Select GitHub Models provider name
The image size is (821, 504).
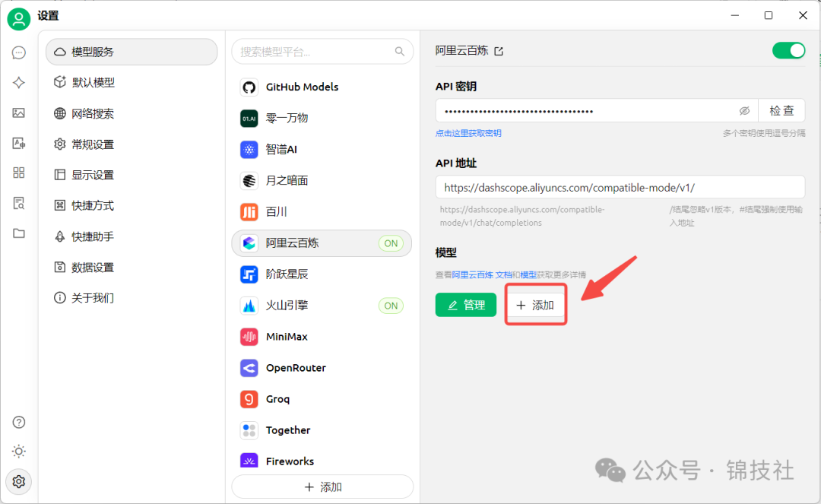point(302,87)
